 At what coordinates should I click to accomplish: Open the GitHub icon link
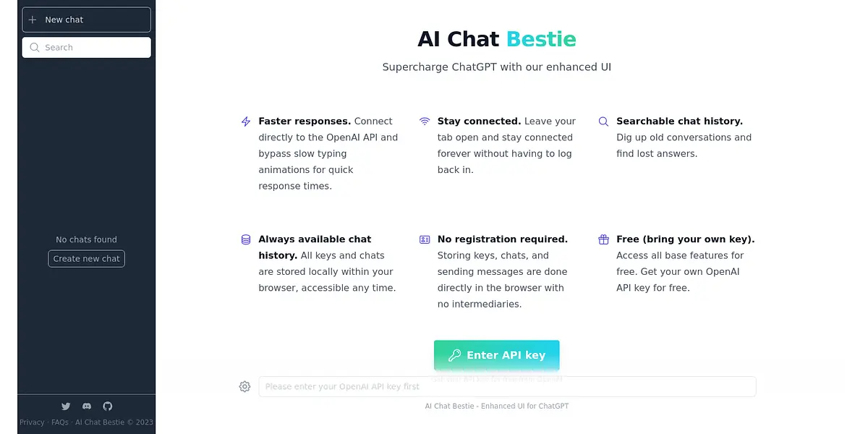pos(108,407)
